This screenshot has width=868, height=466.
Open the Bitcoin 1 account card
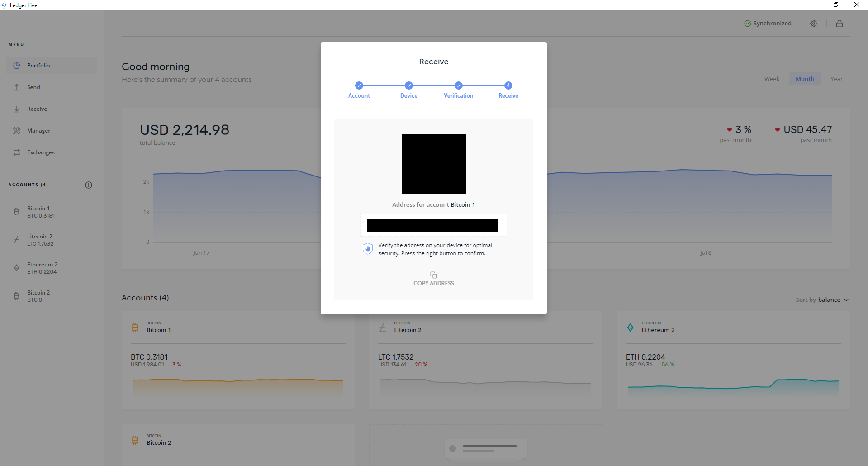(238, 360)
